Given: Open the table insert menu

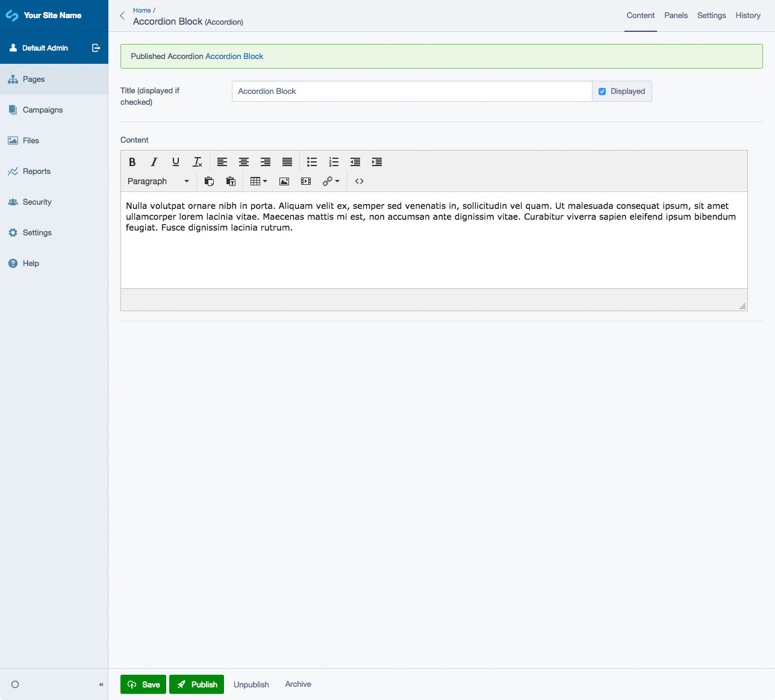Looking at the screenshot, I should [258, 181].
